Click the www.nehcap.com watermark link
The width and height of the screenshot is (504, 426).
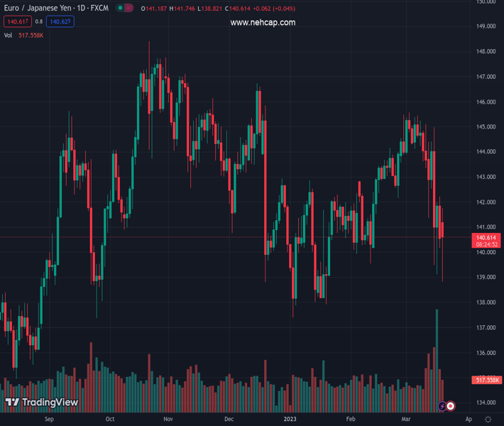(x=263, y=23)
